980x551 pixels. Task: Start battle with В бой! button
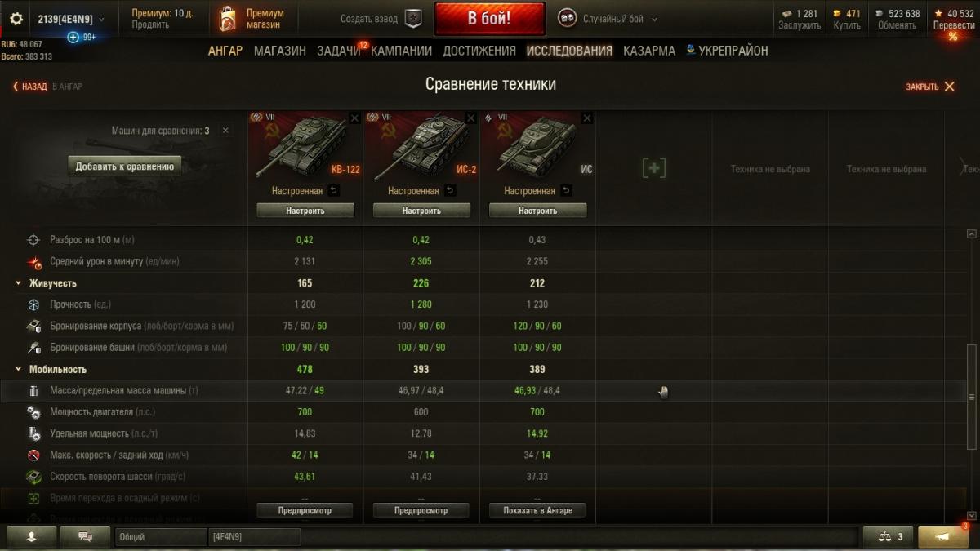coord(490,19)
